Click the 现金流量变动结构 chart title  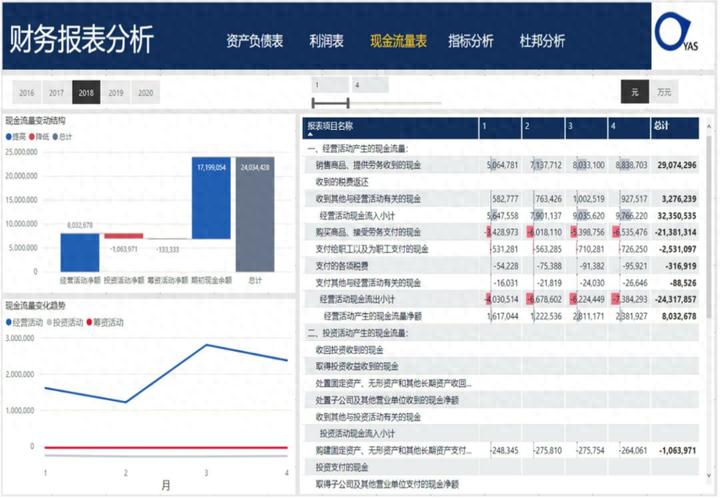click(35, 121)
